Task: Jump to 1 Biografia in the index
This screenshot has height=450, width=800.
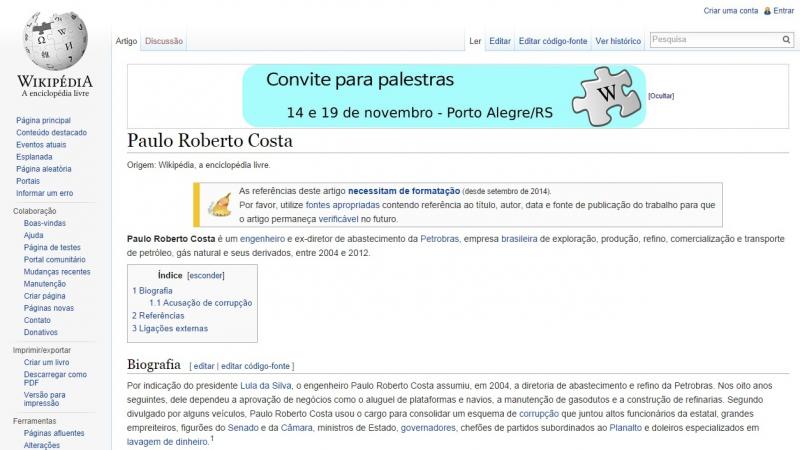Action: [x=152, y=291]
